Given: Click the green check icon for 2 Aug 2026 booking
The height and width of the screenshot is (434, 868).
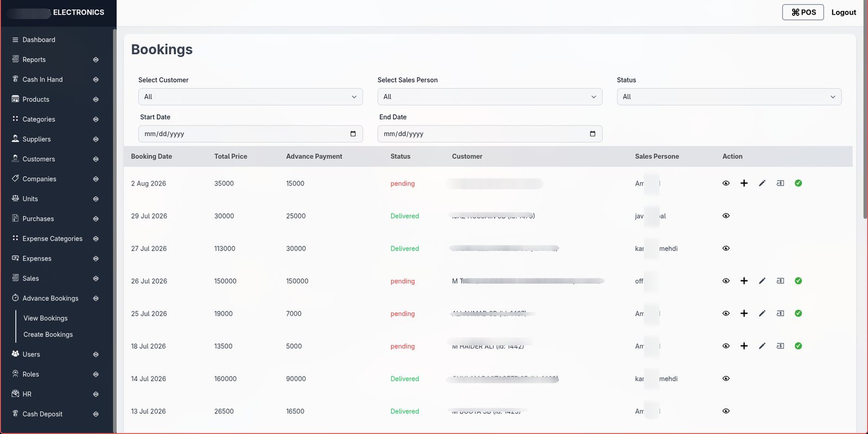Looking at the screenshot, I should click(799, 183).
